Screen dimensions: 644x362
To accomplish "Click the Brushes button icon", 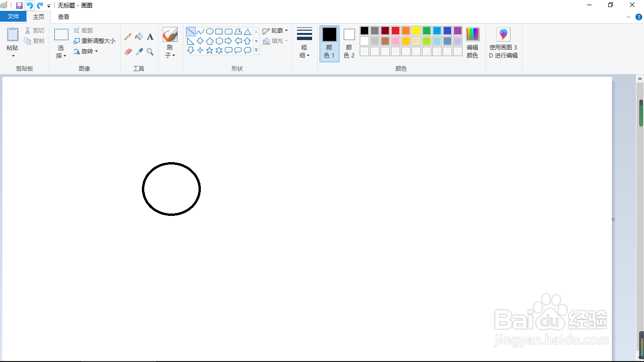I will (x=170, y=34).
